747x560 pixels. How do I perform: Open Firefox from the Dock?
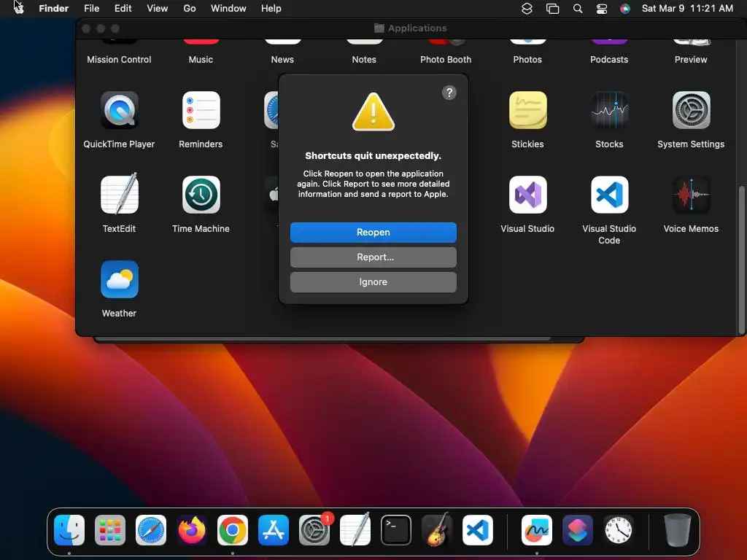pyautogui.click(x=192, y=530)
